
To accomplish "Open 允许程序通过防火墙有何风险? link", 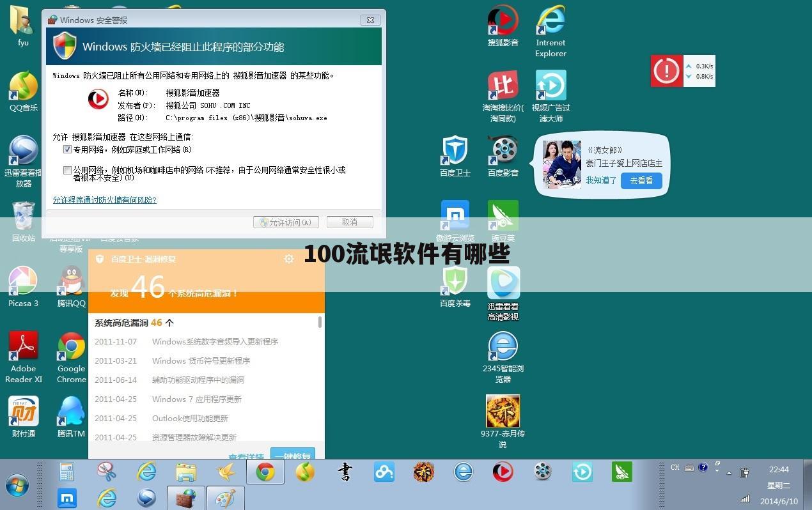I will pos(104,200).
